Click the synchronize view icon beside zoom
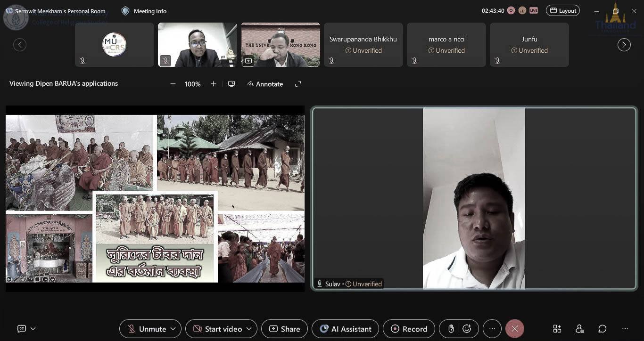 231,84
